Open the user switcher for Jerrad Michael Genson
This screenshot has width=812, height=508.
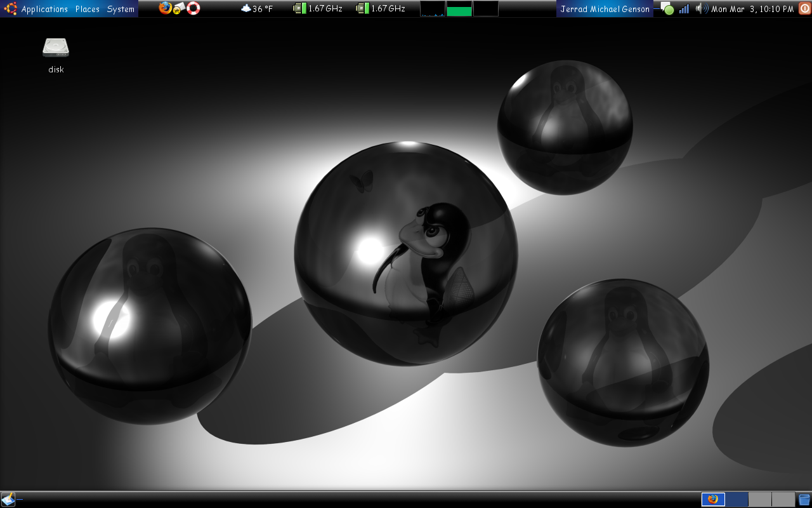pos(605,9)
